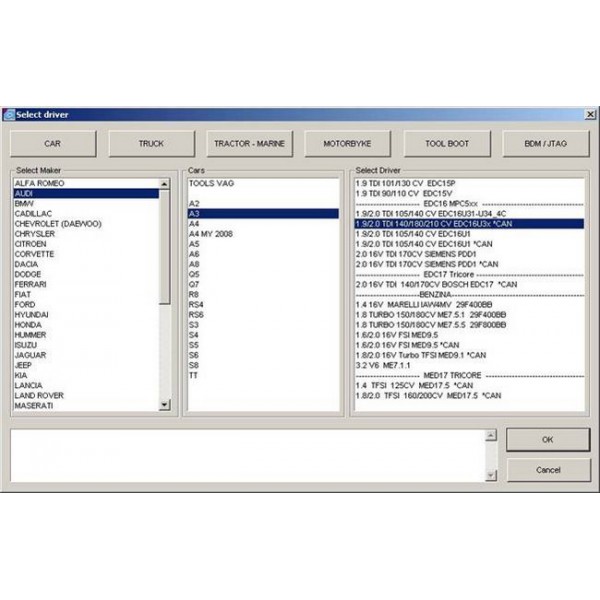Viewport: 600px width, 600px height.
Task: Choose A3 in Cars list
Action: (263, 214)
